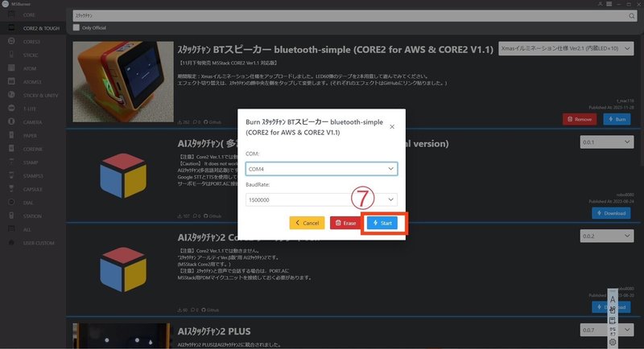The image size is (644, 349).
Task: Click the cube thumbnail of the 0.0.2 firmware
Action: point(123,269)
